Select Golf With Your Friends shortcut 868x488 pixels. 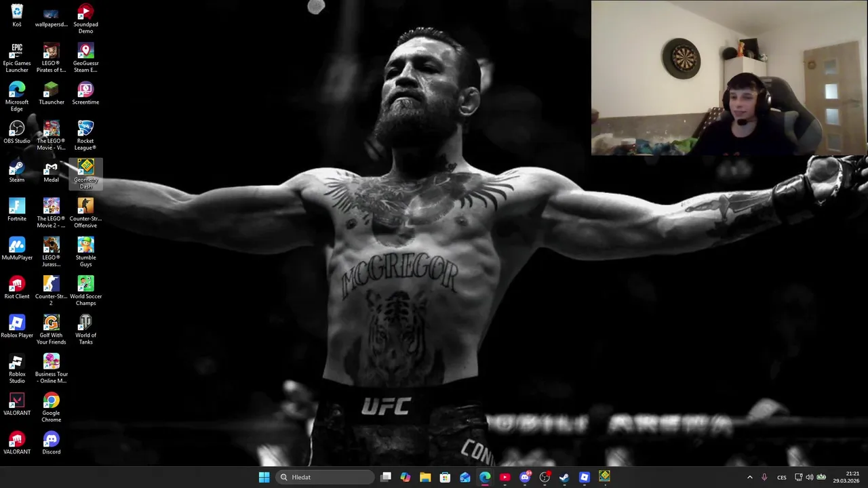point(52,330)
